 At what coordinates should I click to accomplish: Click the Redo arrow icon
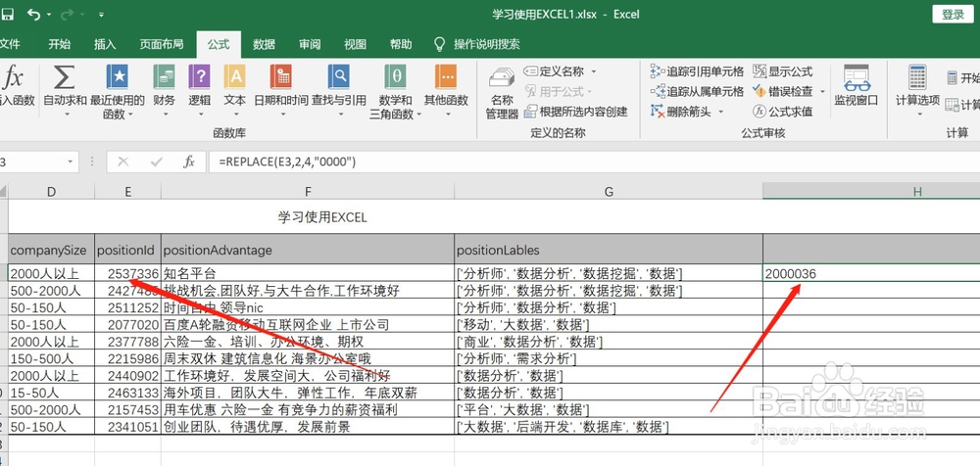67,14
